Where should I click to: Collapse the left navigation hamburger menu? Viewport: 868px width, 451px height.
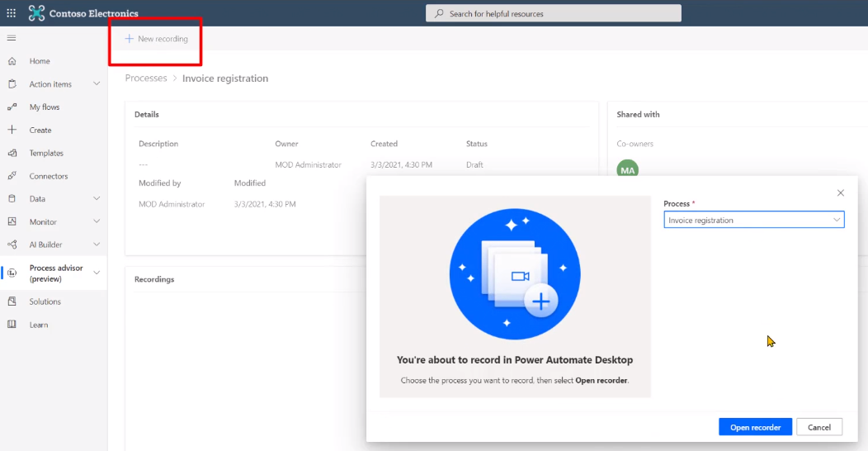click(11, 38)
